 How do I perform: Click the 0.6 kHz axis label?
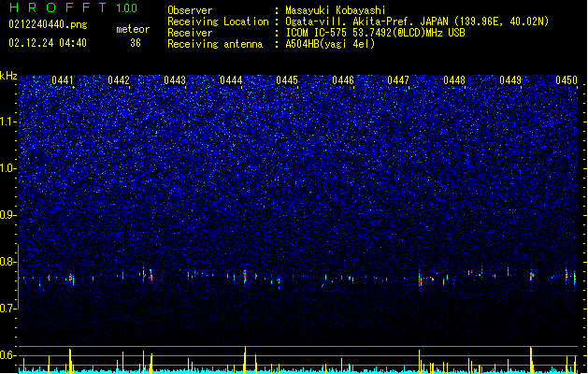click(x=7, y=355)
